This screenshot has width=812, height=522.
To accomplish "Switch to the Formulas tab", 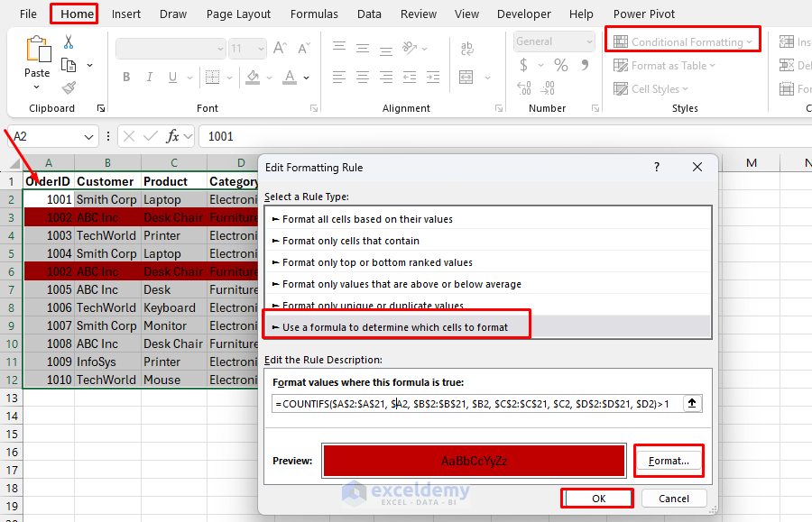I will point(314,14).
